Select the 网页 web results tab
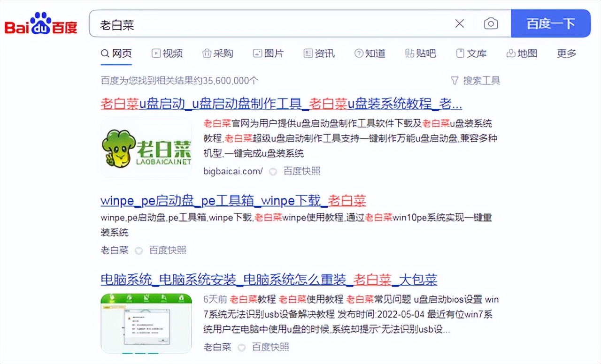The image size is (601, 364). click(116, 53)
